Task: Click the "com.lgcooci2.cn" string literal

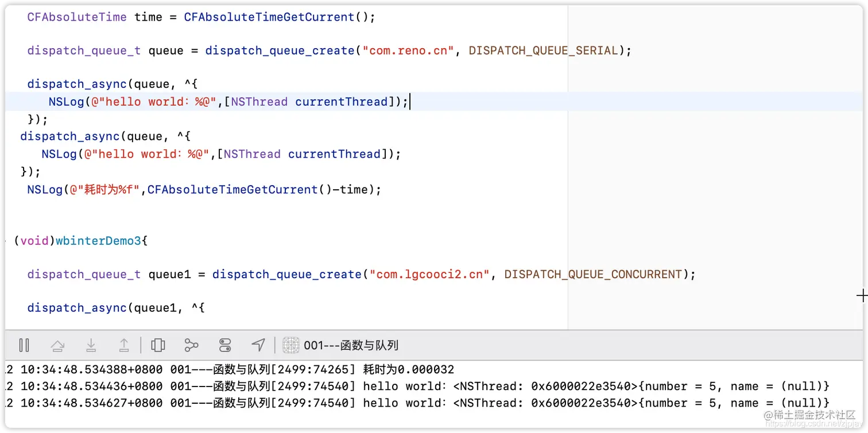Action: 429,274
